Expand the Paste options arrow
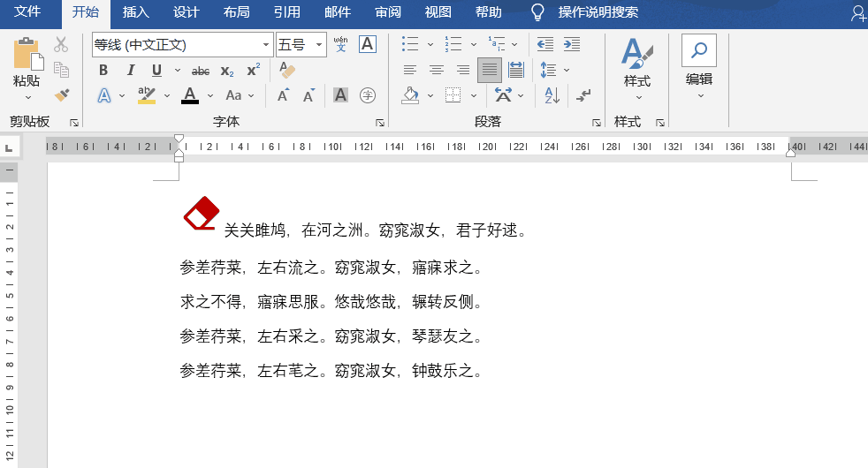 click(x=27, y=97)
